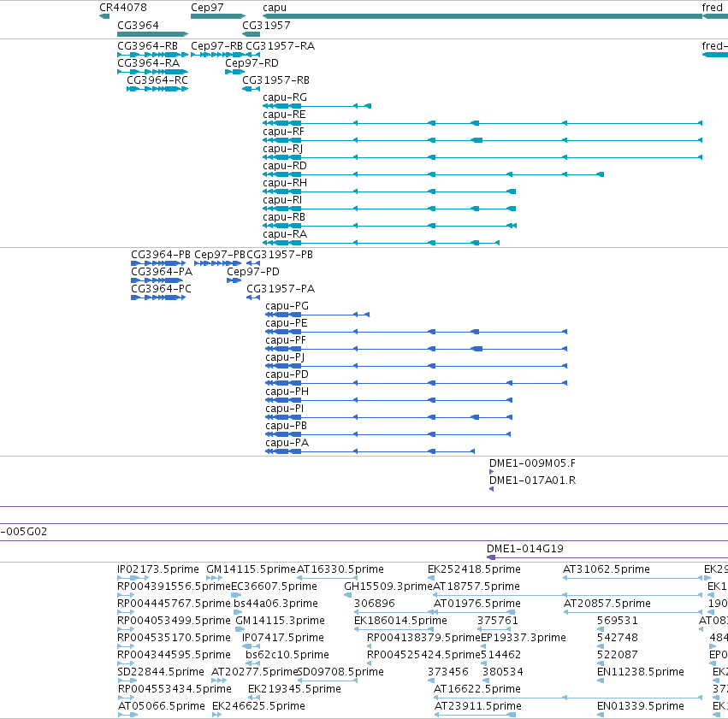Select the fred gene label
This screenshot has height=719, width=728.
pos(713,8)
